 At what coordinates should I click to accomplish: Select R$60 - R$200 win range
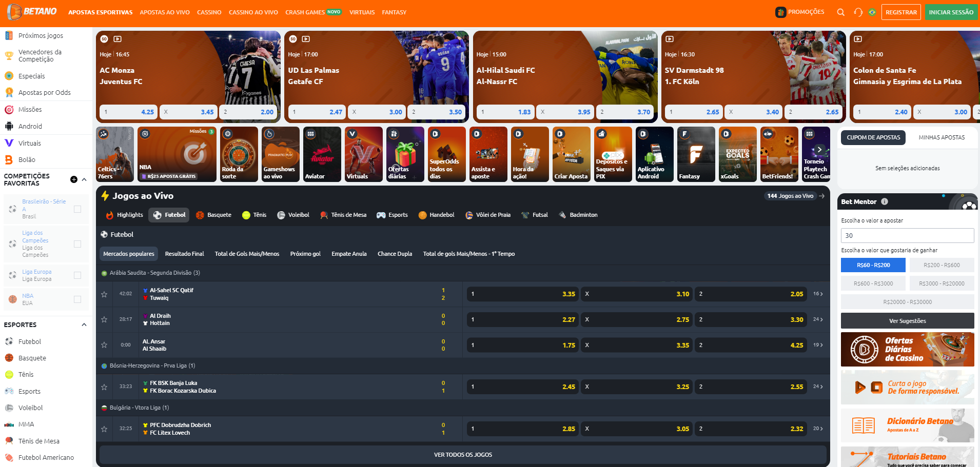873,265
